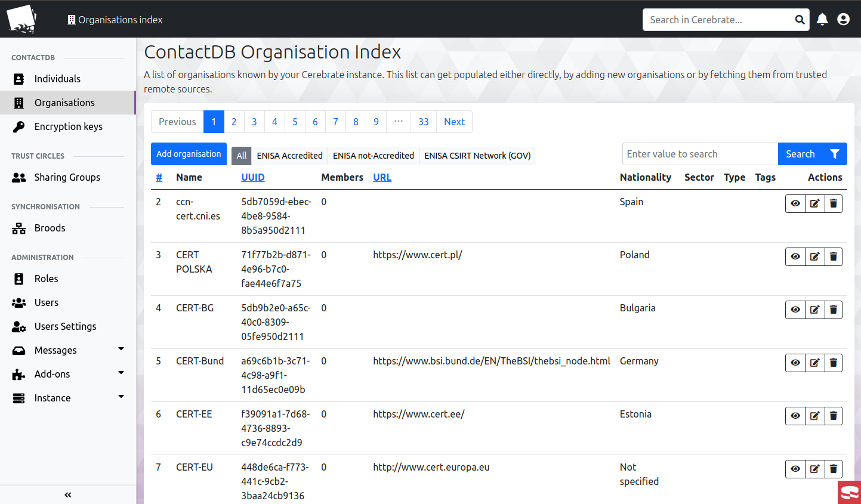
Task: View the CERT-EE organisation (eye icon)
Action: pyautogui.click(x=795, y=416)
